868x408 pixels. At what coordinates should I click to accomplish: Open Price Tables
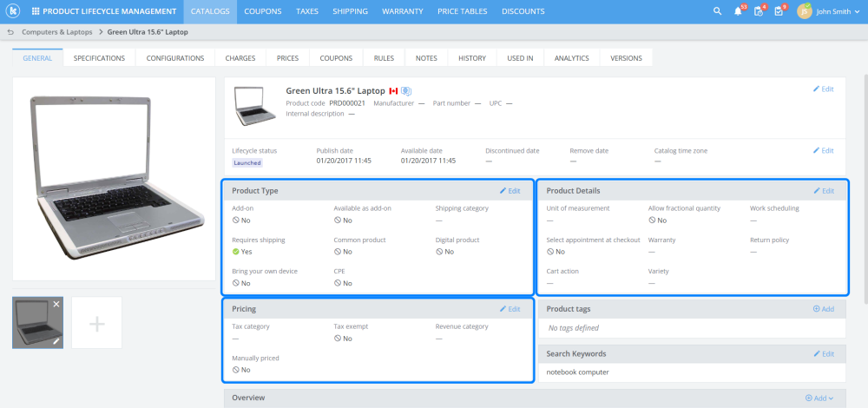coord(463,11)
